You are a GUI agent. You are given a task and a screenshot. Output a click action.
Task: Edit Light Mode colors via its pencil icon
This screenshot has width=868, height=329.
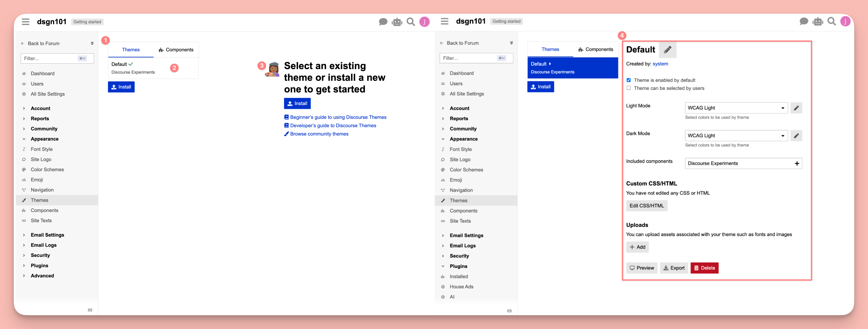click(x=796, y=108)
